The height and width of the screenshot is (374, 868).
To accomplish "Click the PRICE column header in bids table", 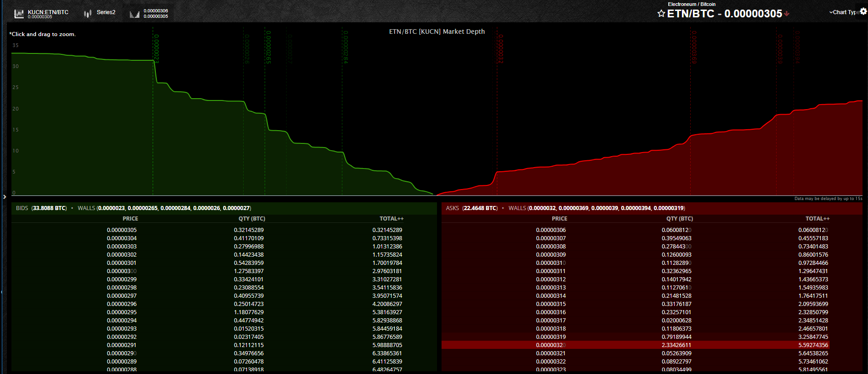I will [130, 219].
